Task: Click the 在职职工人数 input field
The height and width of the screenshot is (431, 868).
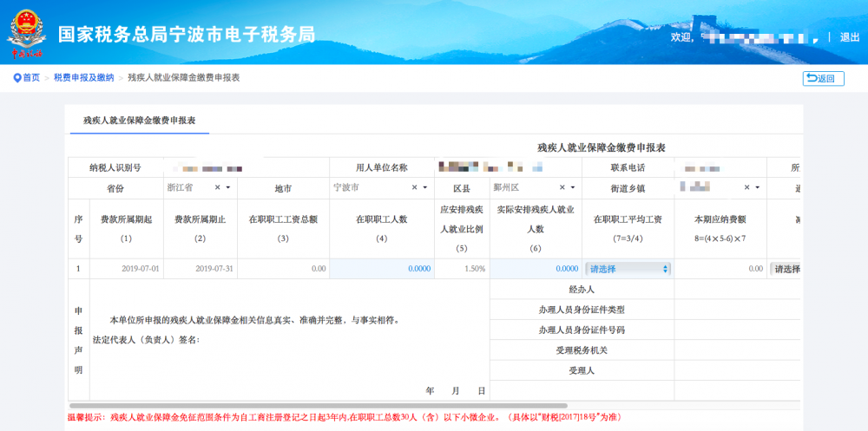Action: tap(382, 269)
